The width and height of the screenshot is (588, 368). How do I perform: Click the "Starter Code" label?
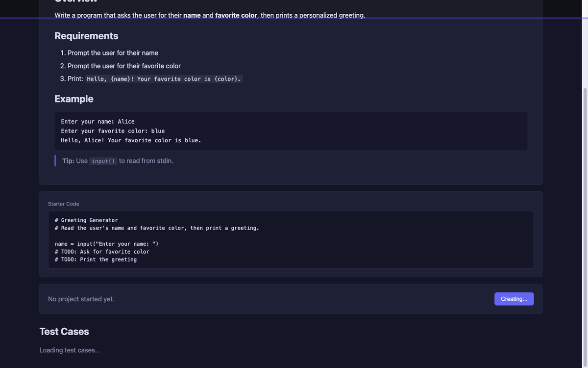point(64,204)
